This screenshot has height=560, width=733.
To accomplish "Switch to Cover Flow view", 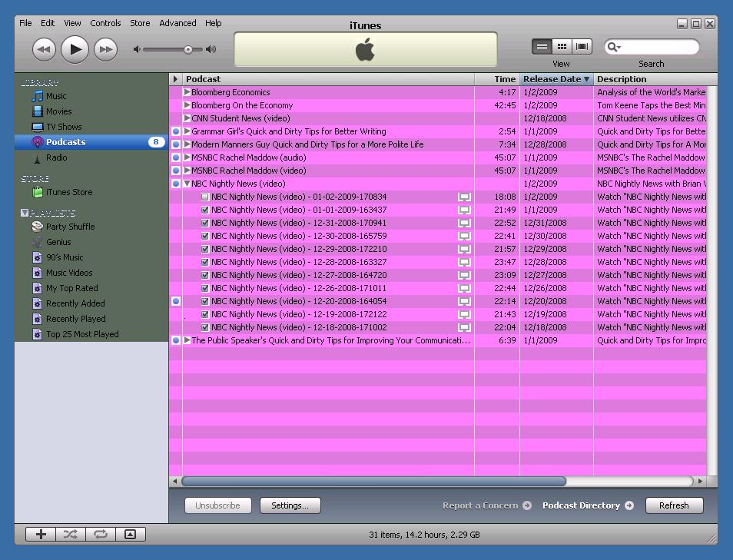I will (x=582, y=47).
